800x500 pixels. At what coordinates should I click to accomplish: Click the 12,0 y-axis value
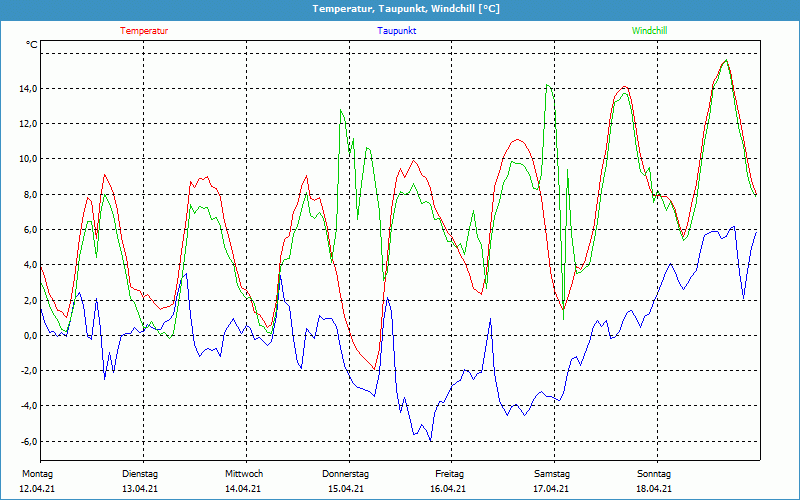(27, 124)
